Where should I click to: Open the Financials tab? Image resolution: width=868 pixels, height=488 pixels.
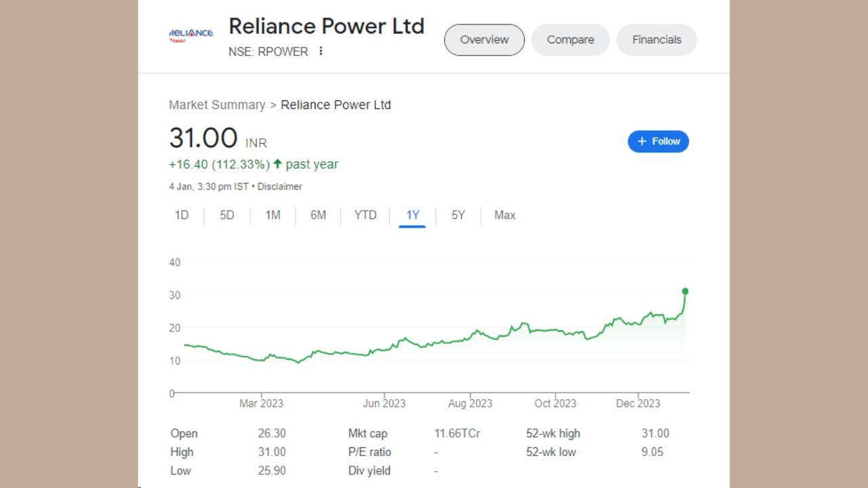pyautogui.click(x=656, y=39)
